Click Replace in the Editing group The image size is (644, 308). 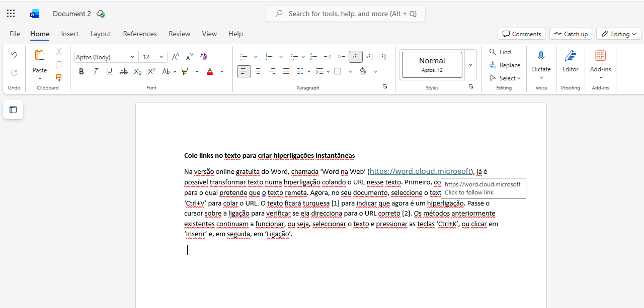(x=505, y=65)
